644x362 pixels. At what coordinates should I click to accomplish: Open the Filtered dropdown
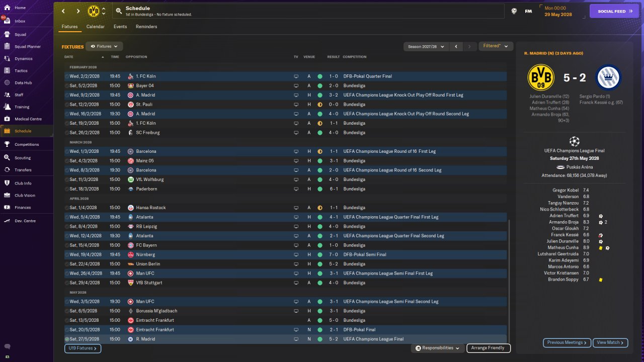pos(496,46)
